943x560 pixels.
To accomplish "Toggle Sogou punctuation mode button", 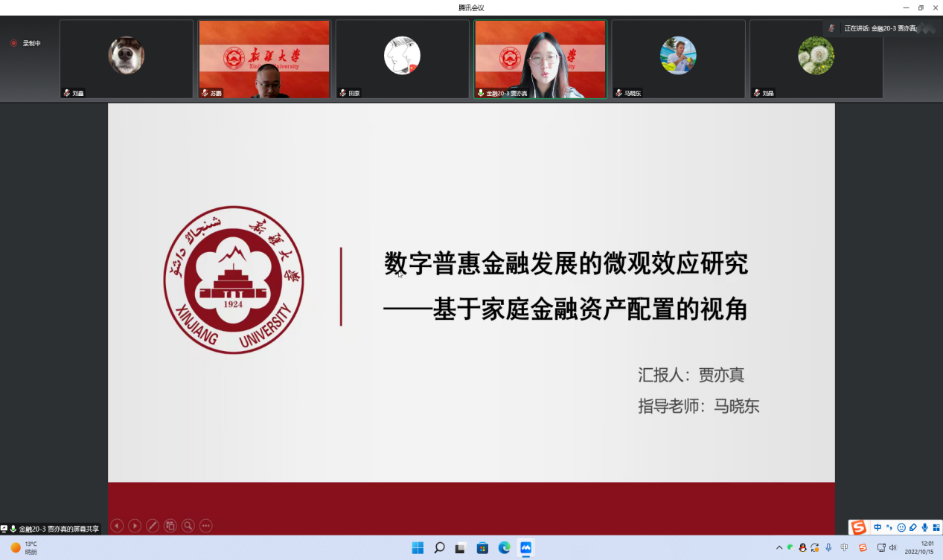I will 889,527.
